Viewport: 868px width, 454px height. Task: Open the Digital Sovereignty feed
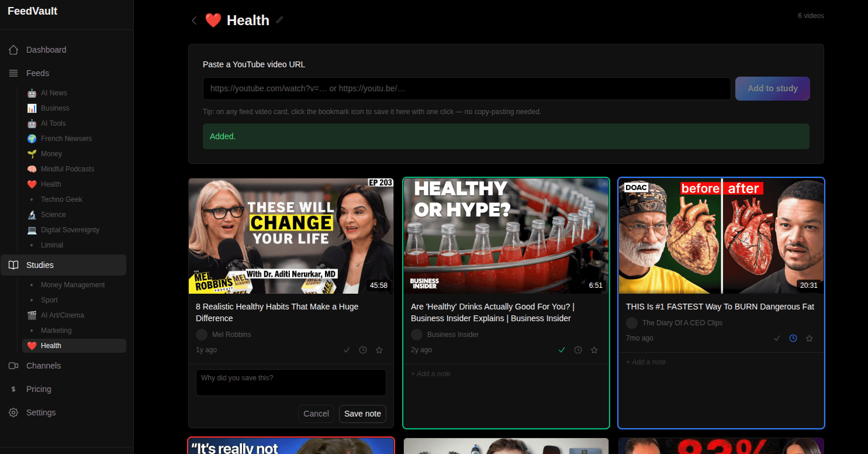click(x=74, y=230)
